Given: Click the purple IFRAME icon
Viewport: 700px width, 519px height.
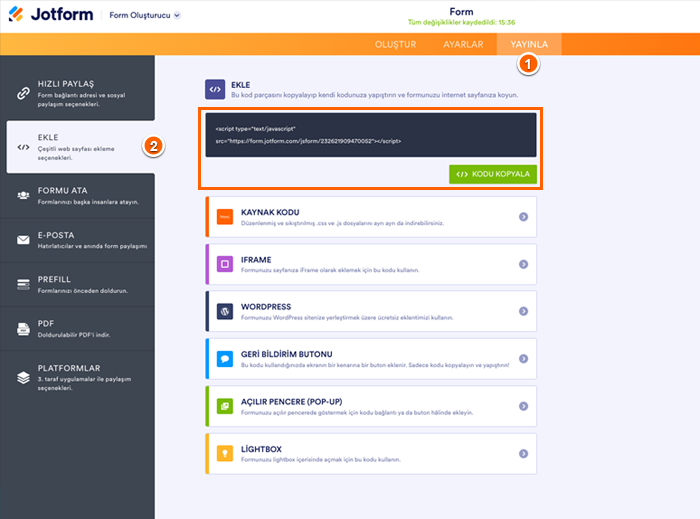Looking at the screenshot, I should point(225,264).
